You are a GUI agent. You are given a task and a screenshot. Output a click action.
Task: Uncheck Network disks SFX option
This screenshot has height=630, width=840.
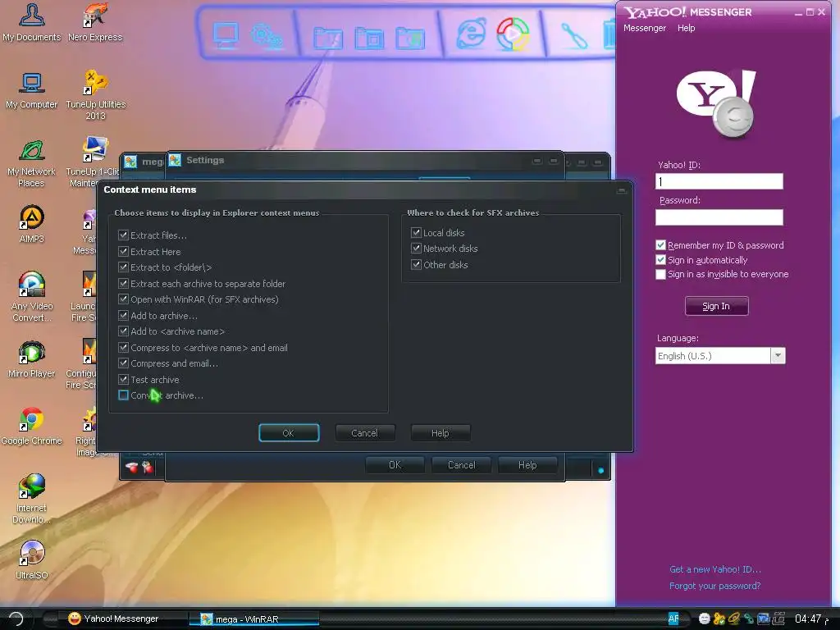(416, 248)
